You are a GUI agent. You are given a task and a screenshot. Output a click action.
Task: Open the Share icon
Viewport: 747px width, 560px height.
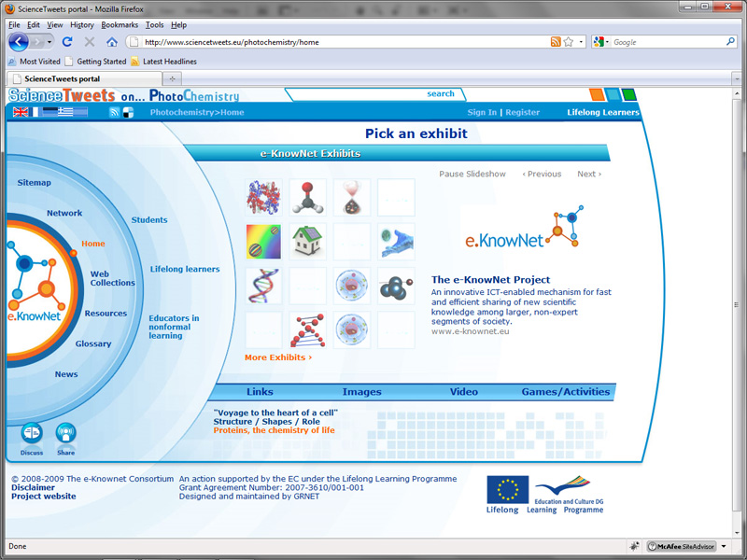(x=65, y=433)
